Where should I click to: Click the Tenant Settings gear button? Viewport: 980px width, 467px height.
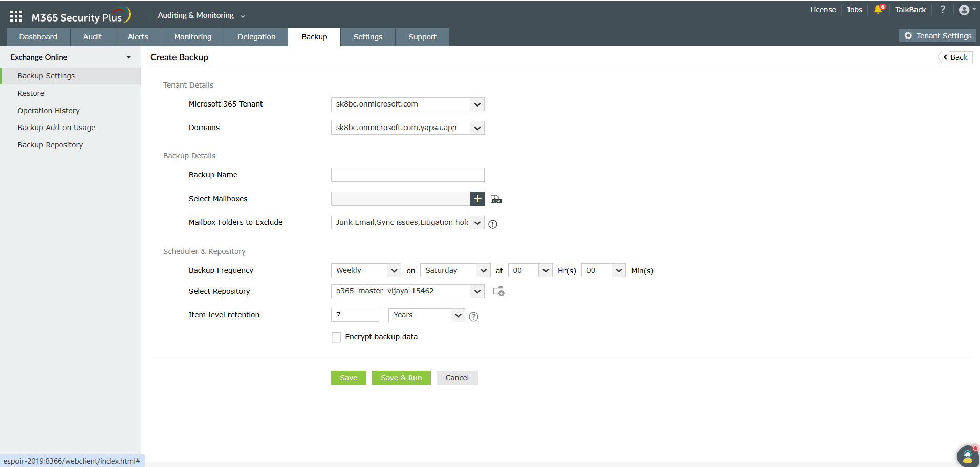pos(938,36)
